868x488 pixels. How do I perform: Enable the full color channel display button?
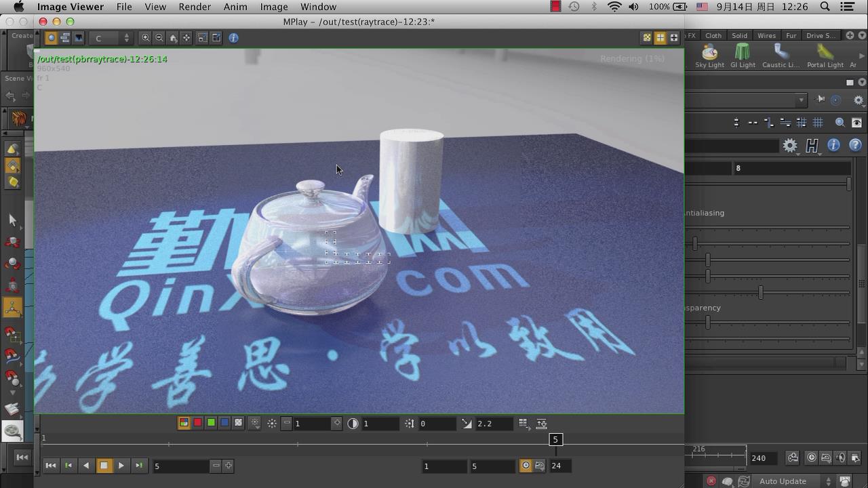pos(184,423)
